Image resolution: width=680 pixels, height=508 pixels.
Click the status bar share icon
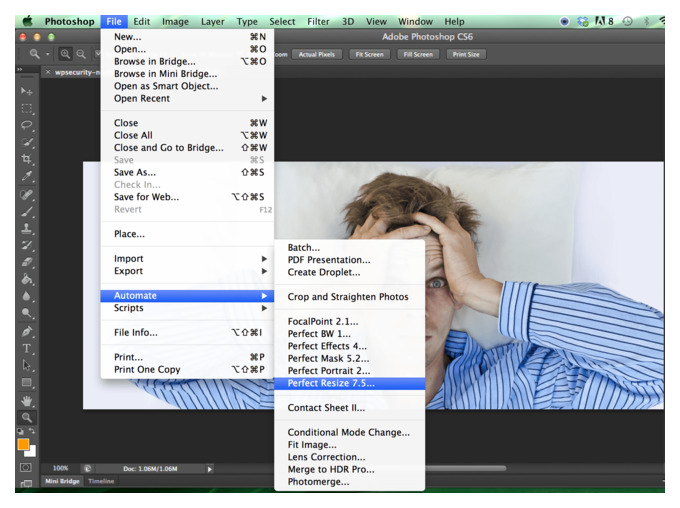point(88,469)
